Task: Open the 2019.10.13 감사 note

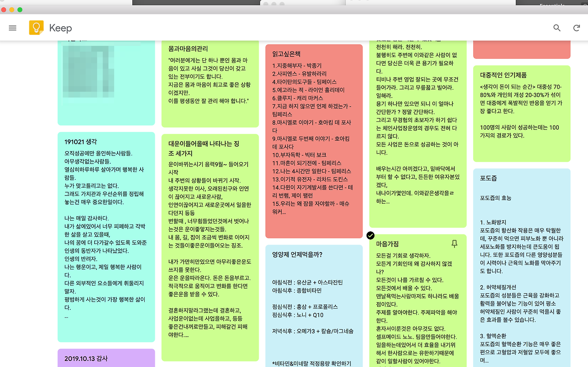Action: [x=106, y=358]
